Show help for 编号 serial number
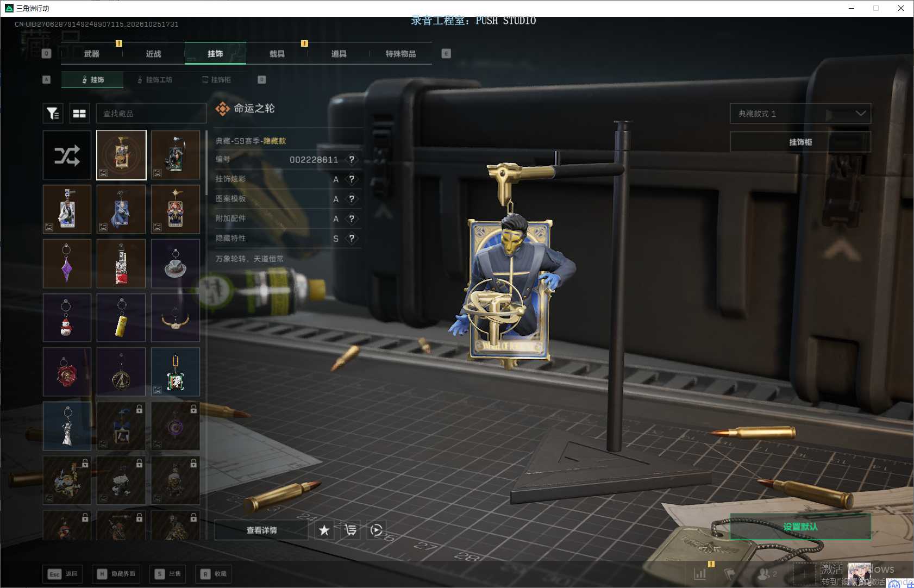 point(352,159)
